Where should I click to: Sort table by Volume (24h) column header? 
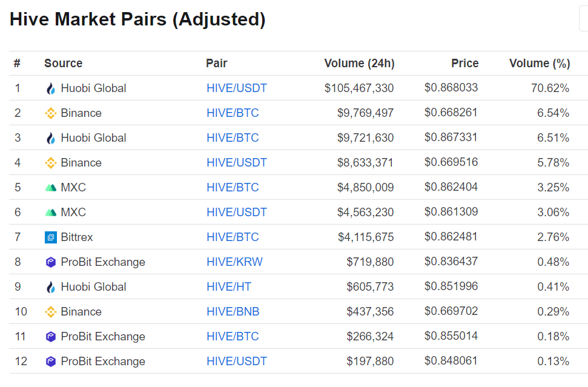(359, 63)
